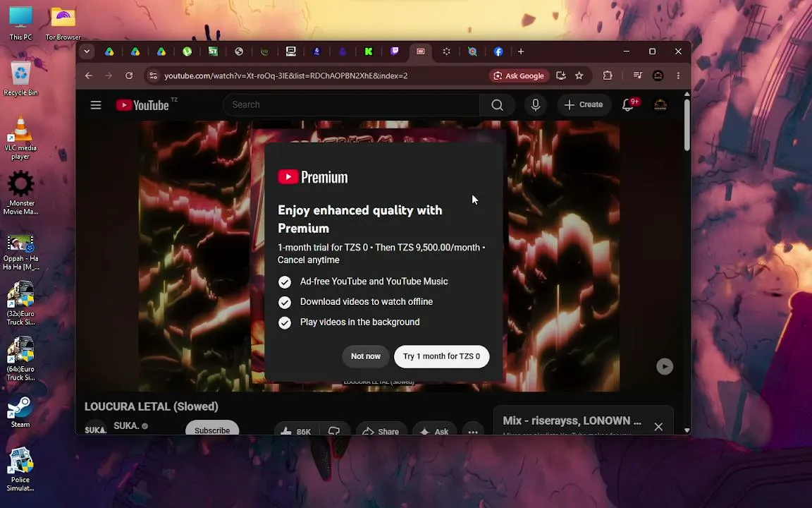The height and width of the screenshot is (508, 812).
Task: Click the scrollbar down arrow
Action: pyautogui.click(x=687, y=430)
